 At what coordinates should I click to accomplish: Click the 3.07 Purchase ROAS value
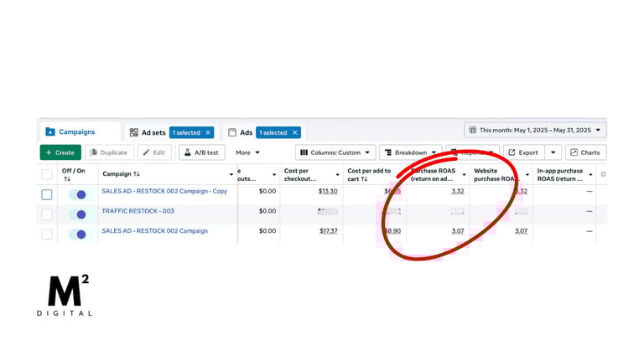point(458,231)
